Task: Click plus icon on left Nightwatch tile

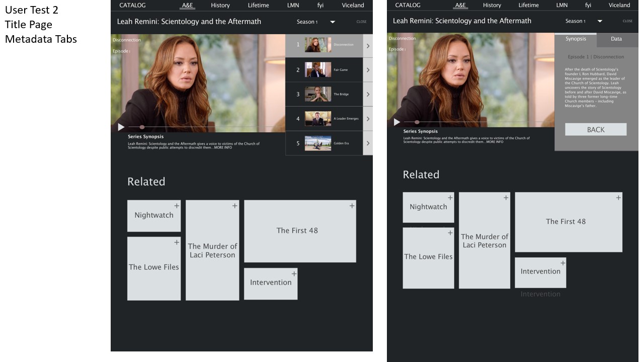Action: [177, 206]
